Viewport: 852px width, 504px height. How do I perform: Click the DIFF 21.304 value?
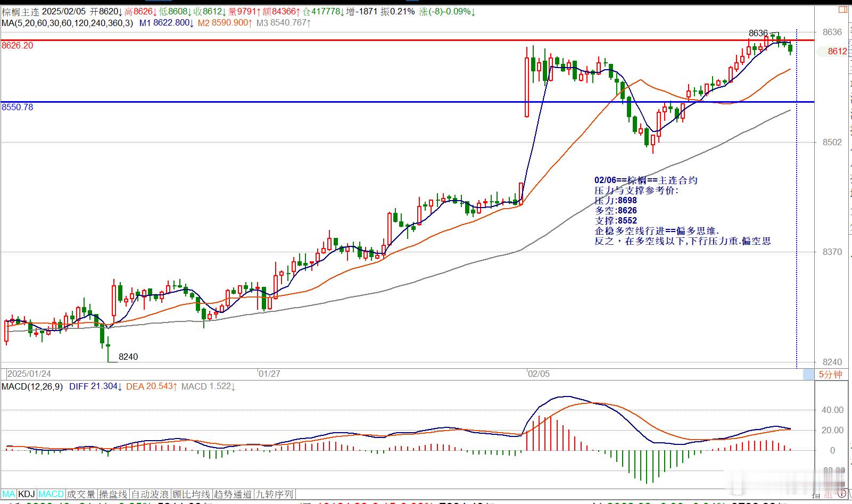(x=96, y=386)
